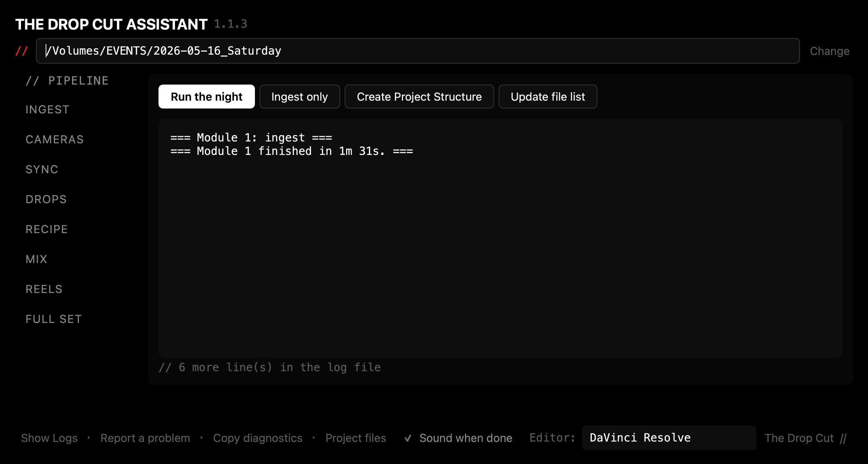Open Project files link

pyautogui.click(x=355, y=438)
